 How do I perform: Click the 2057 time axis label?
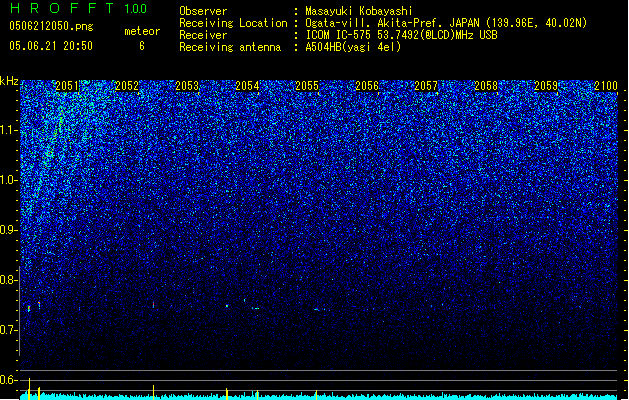click(x=426, y=86)
